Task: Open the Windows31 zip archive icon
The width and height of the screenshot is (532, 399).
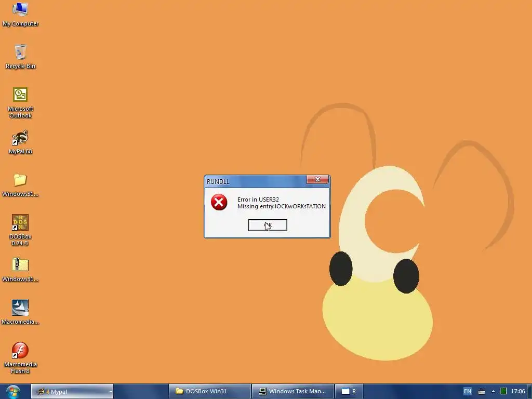Action: tap(20, 270)
